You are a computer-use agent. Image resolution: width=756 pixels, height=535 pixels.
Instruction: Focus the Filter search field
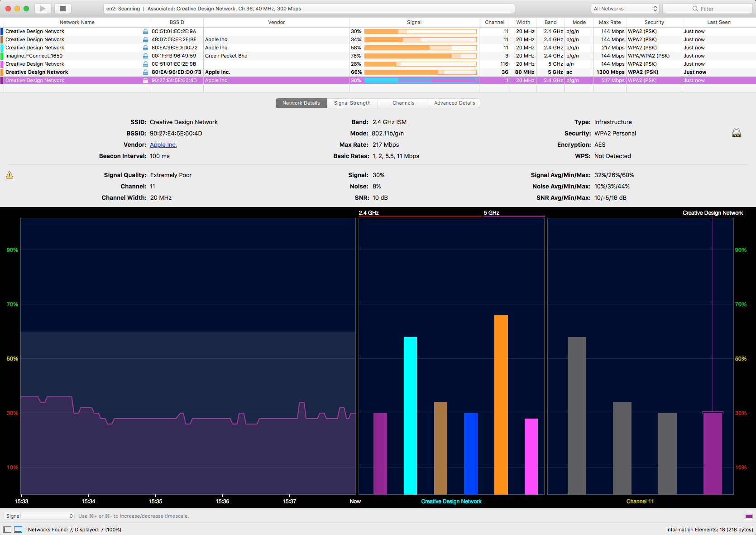[707, 9]
